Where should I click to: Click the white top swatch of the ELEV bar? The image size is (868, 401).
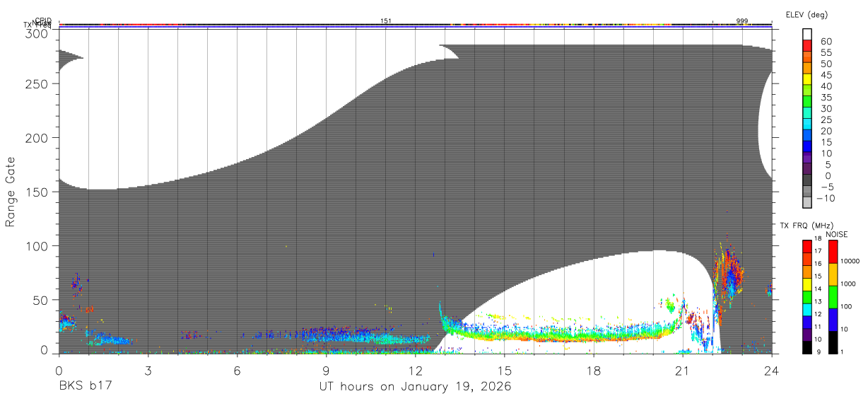(807, 34)
